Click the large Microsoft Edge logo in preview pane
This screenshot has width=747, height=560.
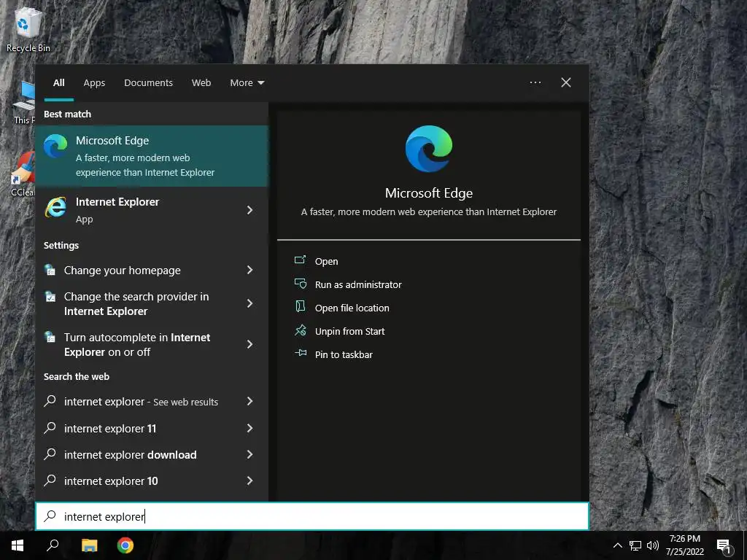point(429,149)
